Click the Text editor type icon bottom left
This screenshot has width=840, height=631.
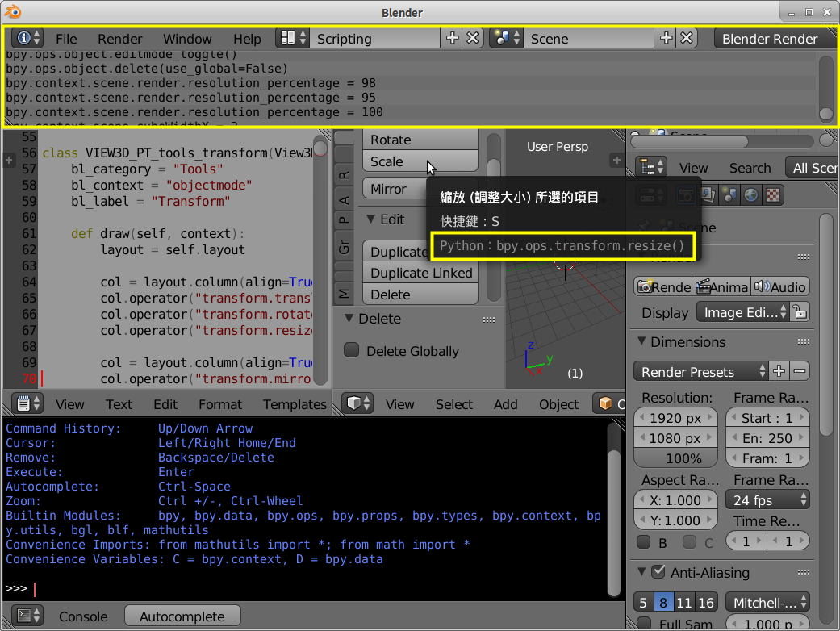(22, 404)
